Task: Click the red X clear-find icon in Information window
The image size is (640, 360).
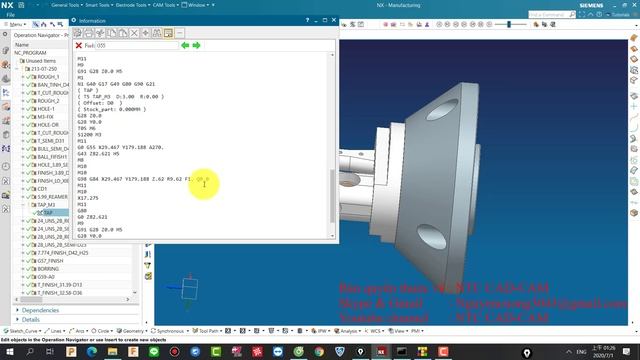Action: pos(79,45)
